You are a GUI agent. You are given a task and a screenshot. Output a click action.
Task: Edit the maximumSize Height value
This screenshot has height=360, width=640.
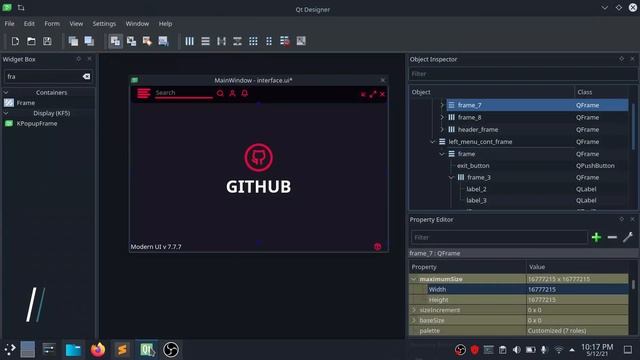(577, 300)
